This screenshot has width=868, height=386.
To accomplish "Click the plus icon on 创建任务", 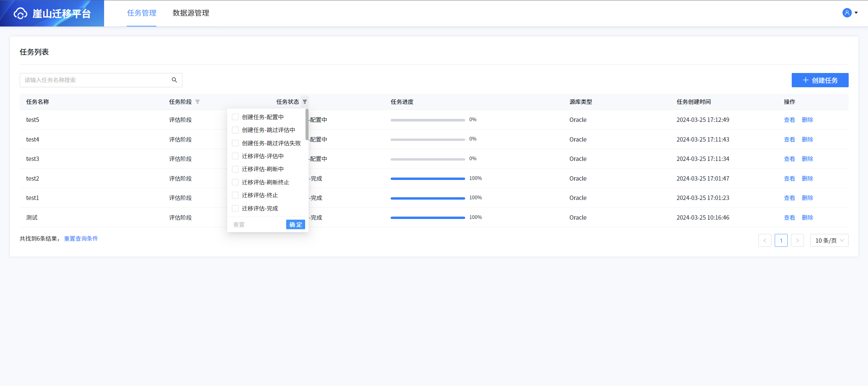I will [806, 80].
